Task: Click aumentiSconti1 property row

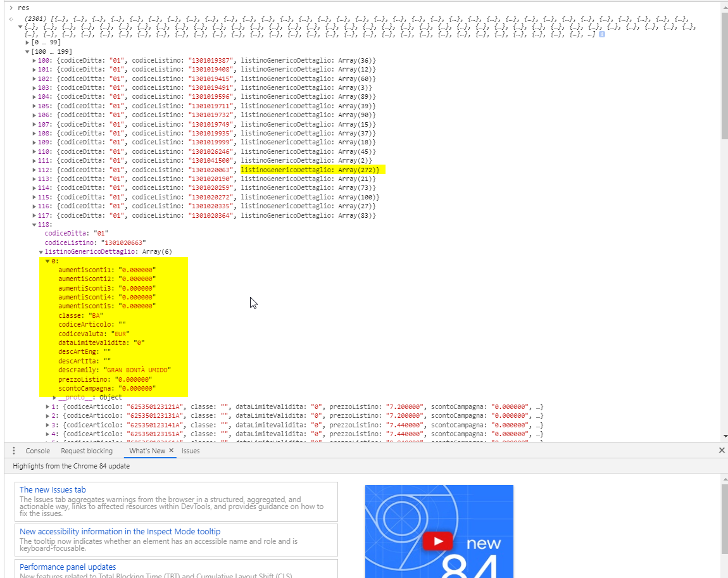Action: [x=107, y=270]
